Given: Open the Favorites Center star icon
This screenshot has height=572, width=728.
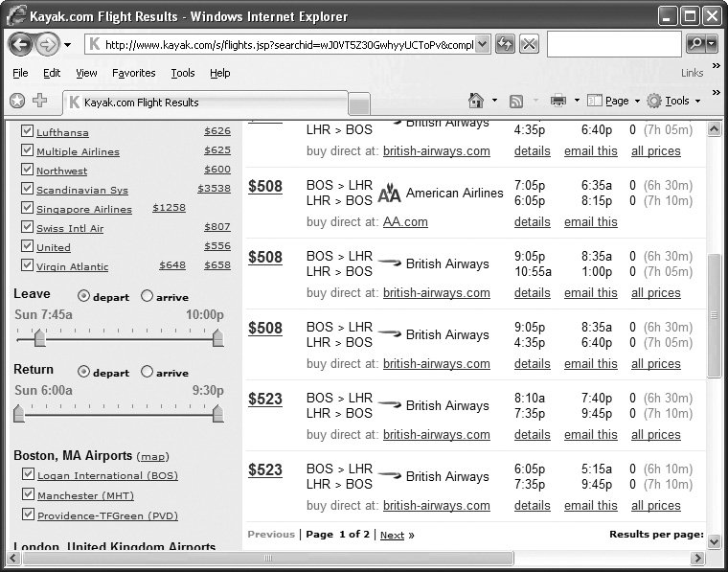Looking at the screenshot, I should point(17,101).
